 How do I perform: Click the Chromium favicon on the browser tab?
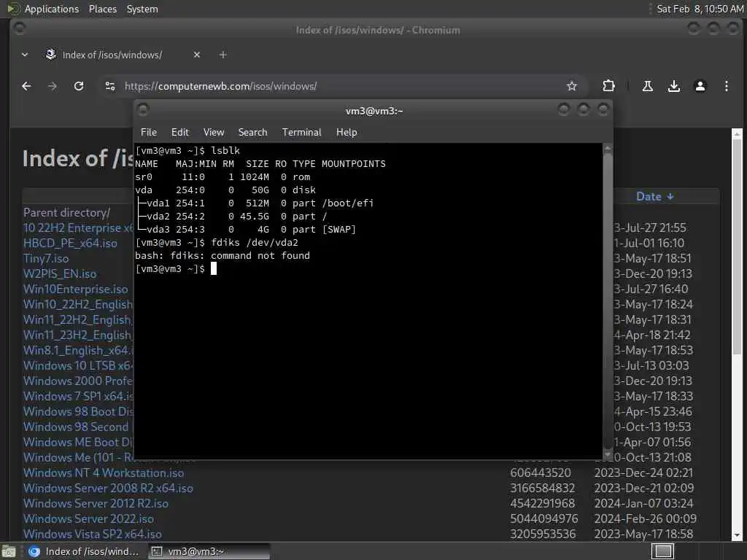(x=51, y=55)
